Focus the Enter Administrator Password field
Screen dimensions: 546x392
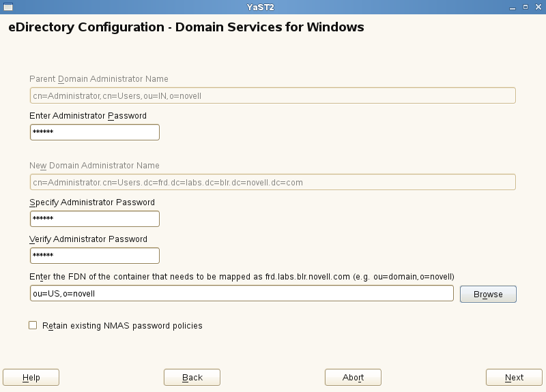click(95, 132)
